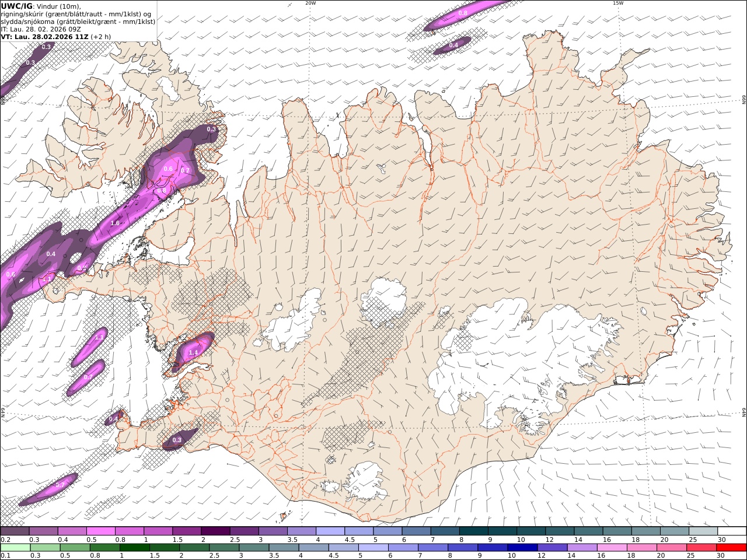
Task: Click the '12' label in the upper legend
Action: click(x=550, y=540)
